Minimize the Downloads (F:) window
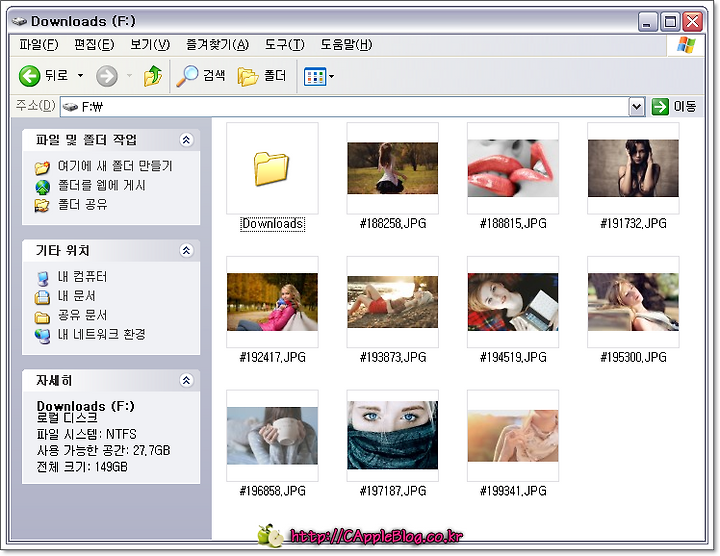720x556 pixels. tap(647, 22)
